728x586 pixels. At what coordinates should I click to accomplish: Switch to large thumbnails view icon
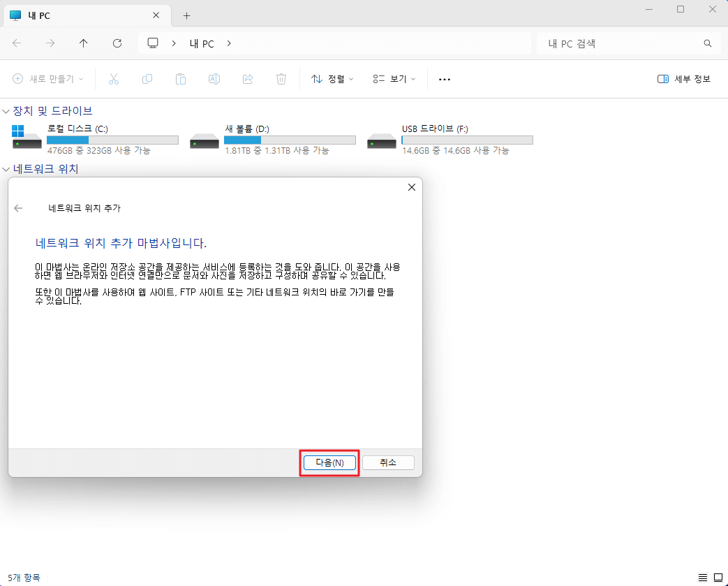(x=718, y=578)
